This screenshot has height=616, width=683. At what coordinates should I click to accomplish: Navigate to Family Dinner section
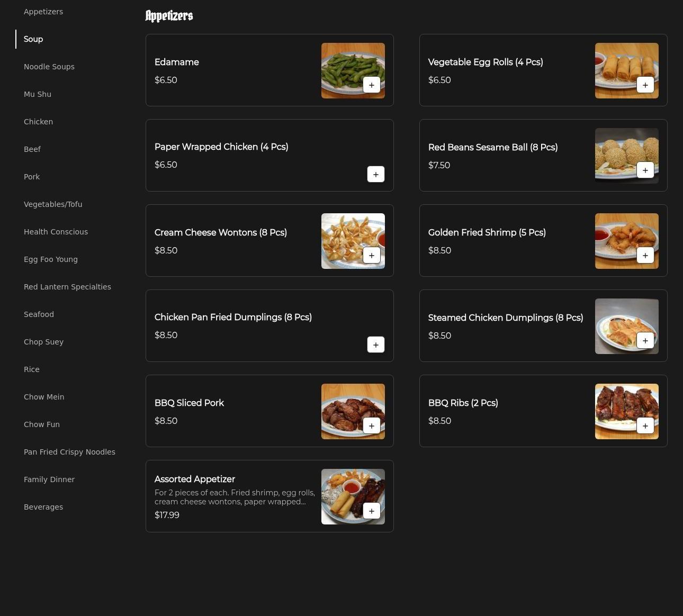(49, 479)
